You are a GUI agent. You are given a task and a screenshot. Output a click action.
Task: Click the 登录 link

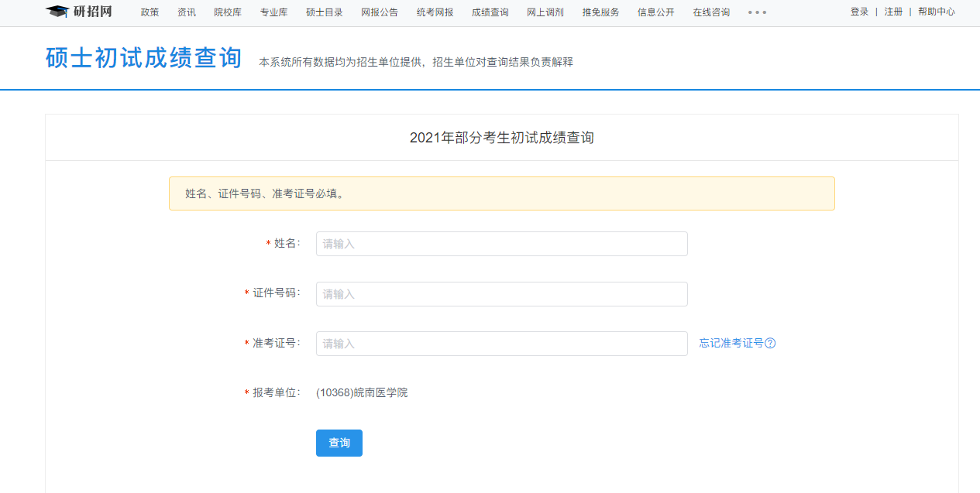click(x=859, y=12)
